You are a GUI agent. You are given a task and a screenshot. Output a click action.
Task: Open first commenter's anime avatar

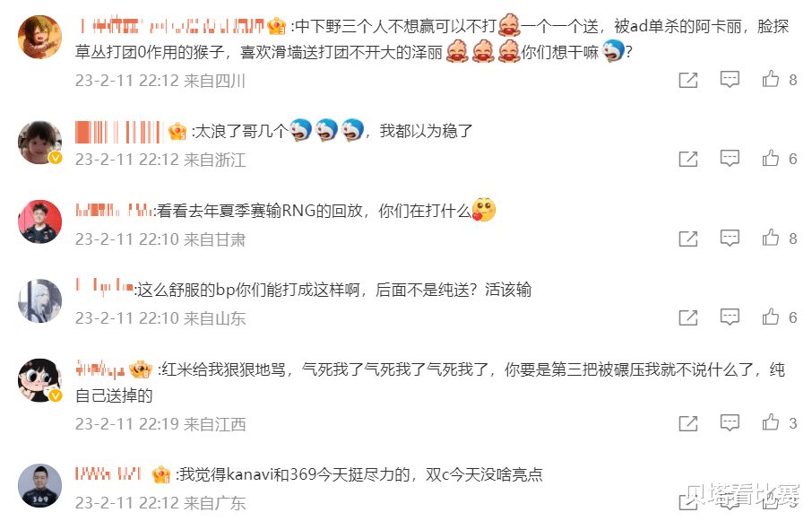click(x=39, y=37)
